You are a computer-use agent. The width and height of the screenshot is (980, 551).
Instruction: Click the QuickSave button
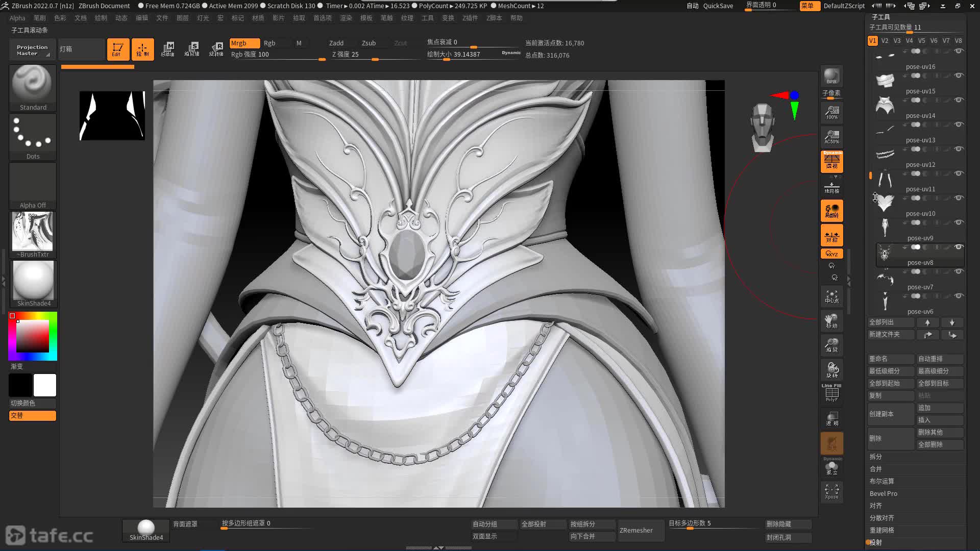(718, 6)
